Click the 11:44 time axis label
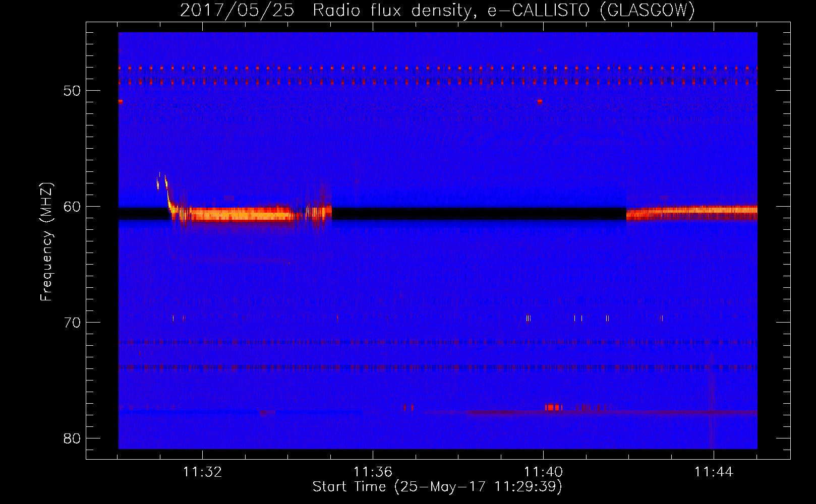The height and width of the screenshot is (504, 816). tap(714, 472)
